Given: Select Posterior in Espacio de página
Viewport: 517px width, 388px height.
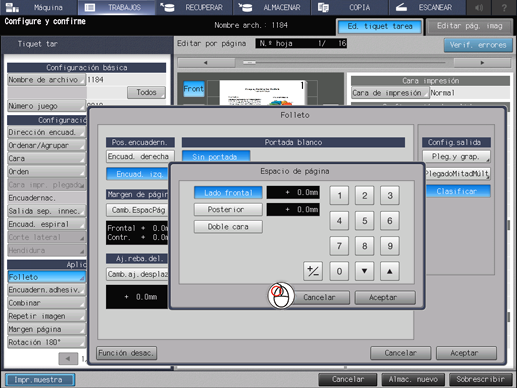Looking at the screenshot, I should (x=228, y=209).
